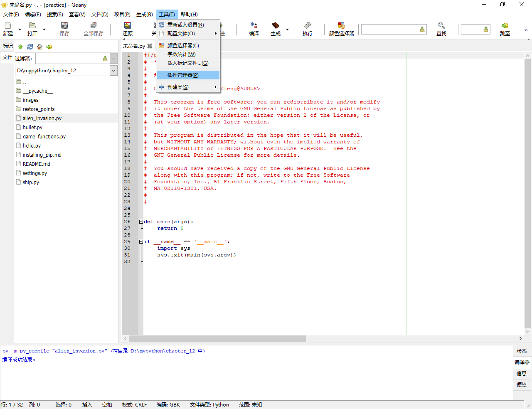
Task: Select bullet.py in file list
Action: 66,128
